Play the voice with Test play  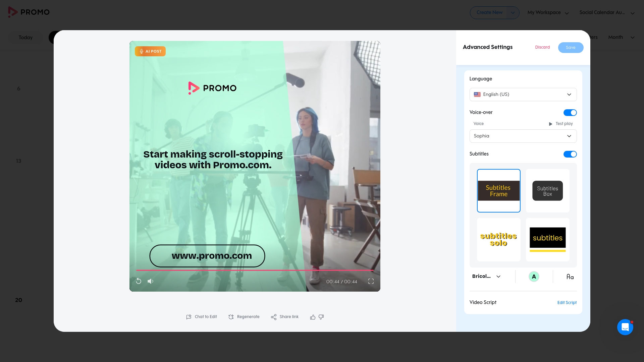coord(560,124)
